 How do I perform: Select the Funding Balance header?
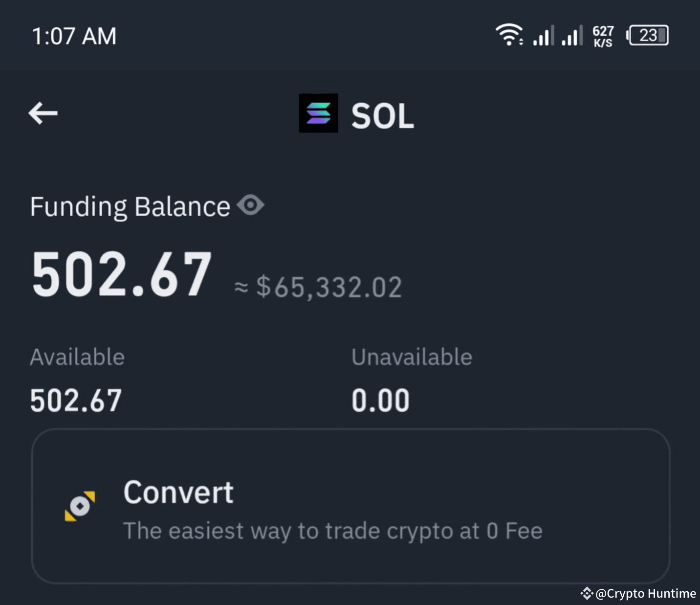130,205
